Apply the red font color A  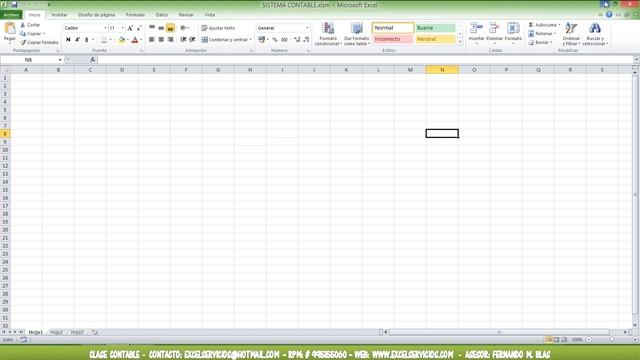135,40
